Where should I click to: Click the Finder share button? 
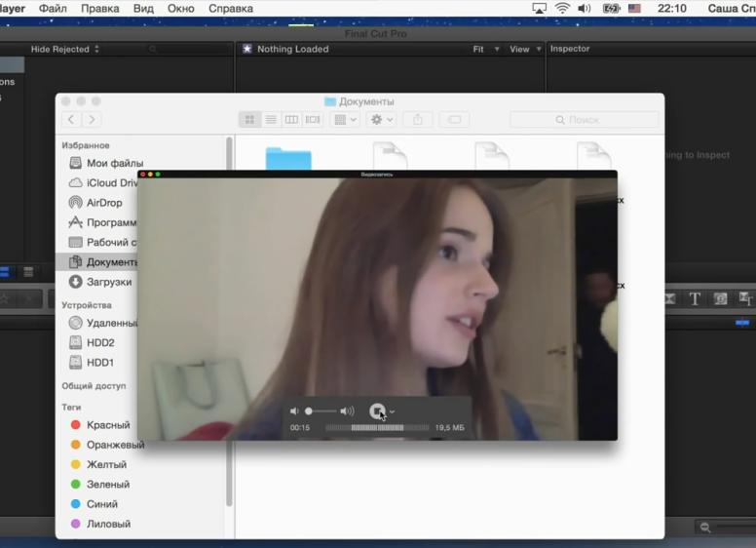click(418, 120)
